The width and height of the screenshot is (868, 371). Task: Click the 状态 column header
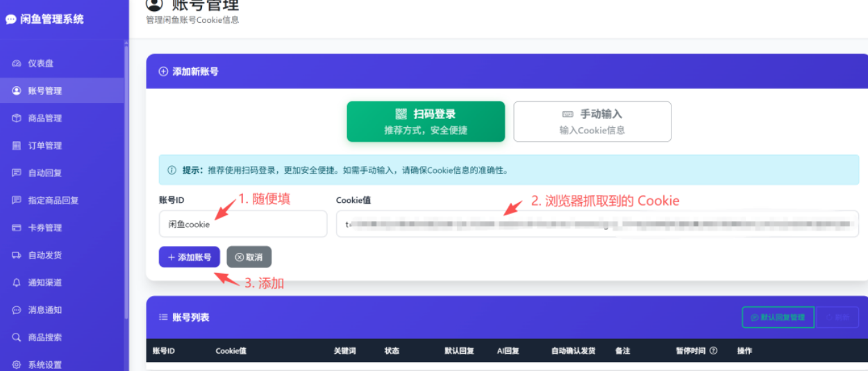click(392, 351)
